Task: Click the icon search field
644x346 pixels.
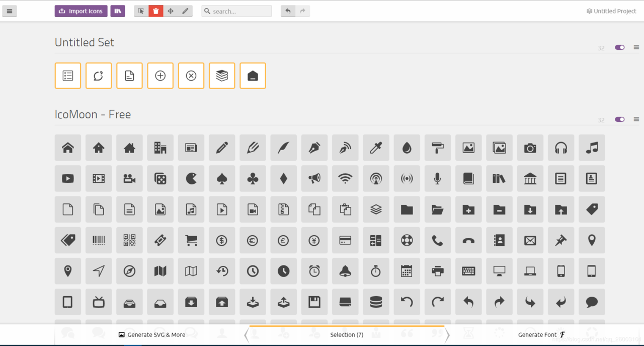Action: tap(237, 11)
